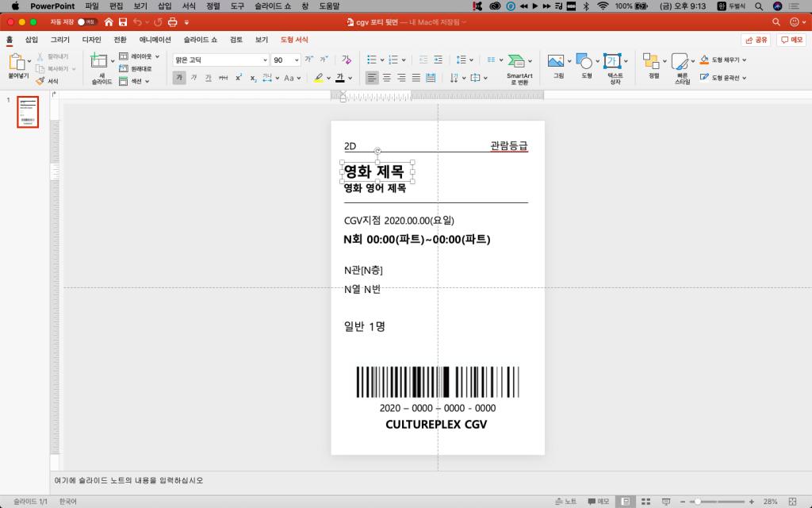Switch to slide sorter view icon
The width and height of the screenshot is (812, 508).
(645, 502)
